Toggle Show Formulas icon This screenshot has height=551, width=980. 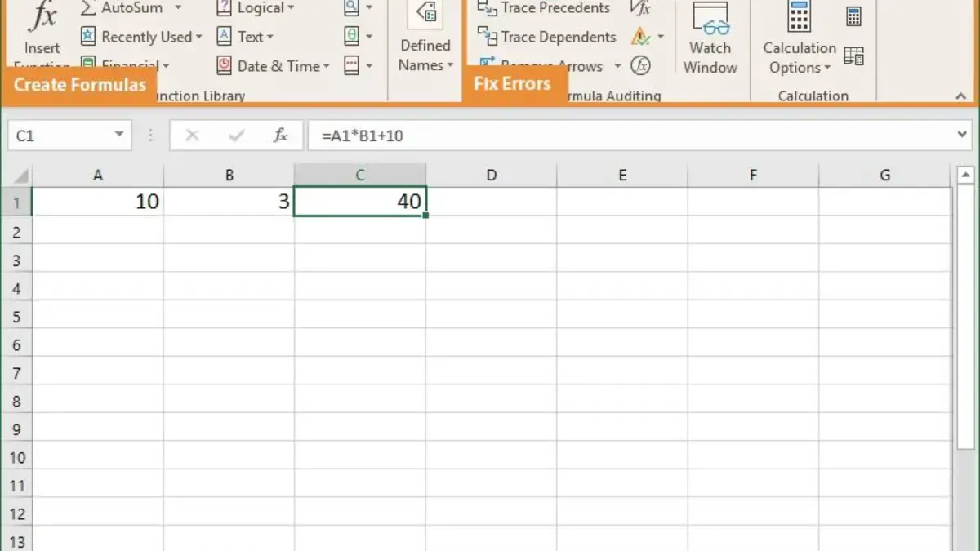point(640,8)
